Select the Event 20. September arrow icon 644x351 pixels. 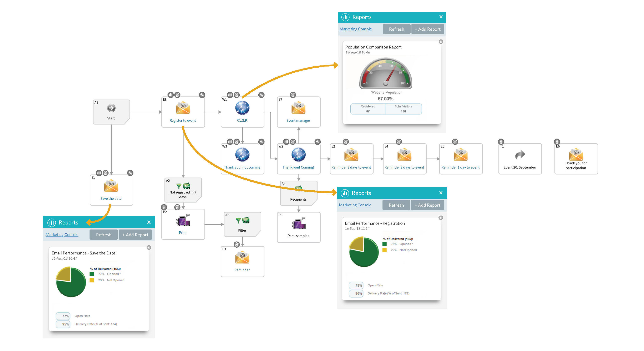coord(520,155)
